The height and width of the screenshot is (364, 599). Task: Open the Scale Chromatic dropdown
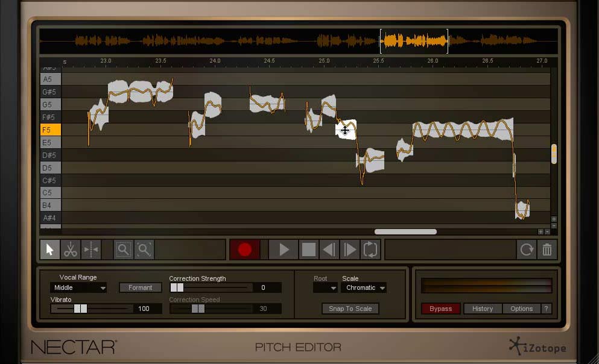pyautogui.click(x=364, y=287)
